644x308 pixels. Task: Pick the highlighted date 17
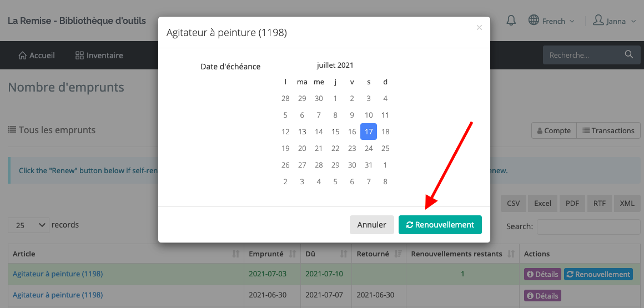tap(369, 132)
